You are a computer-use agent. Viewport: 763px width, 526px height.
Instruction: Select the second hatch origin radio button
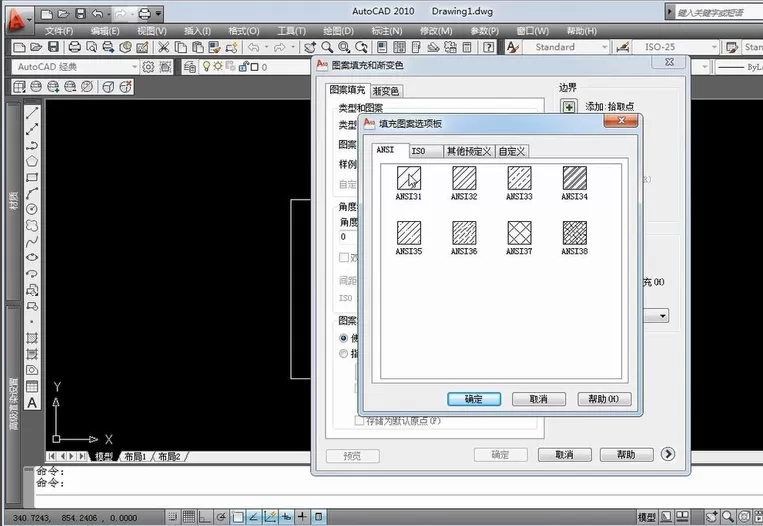pyautogui.click(x=344, y=354)
